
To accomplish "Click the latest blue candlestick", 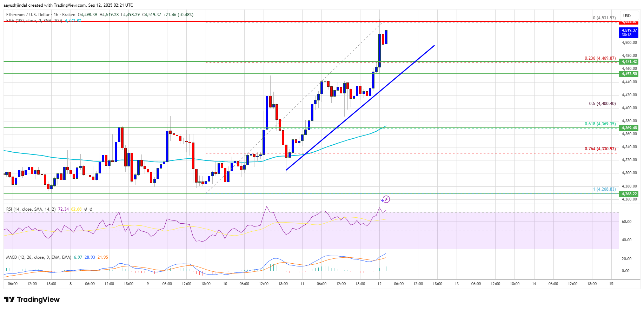I will pos(386,37).
